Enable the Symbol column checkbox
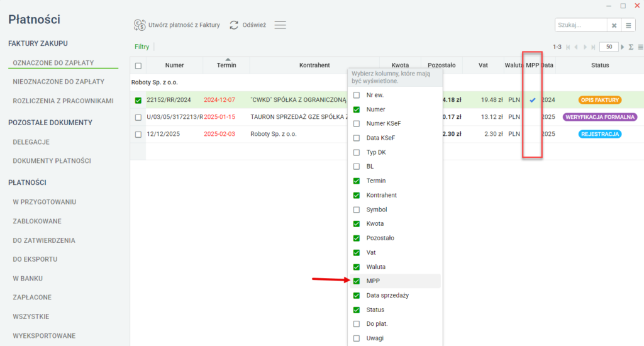 357,210
